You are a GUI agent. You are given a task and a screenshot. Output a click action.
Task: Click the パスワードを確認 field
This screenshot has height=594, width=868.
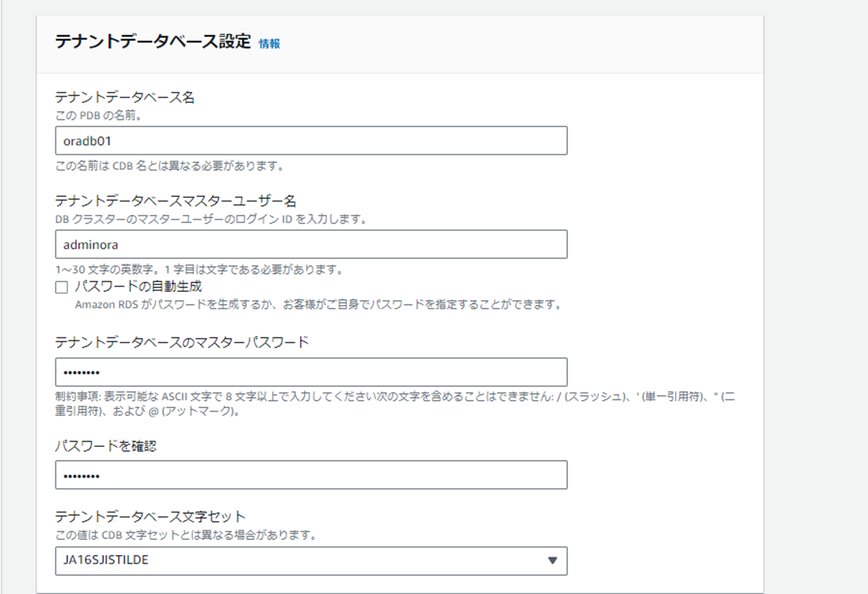coord(311,475)
